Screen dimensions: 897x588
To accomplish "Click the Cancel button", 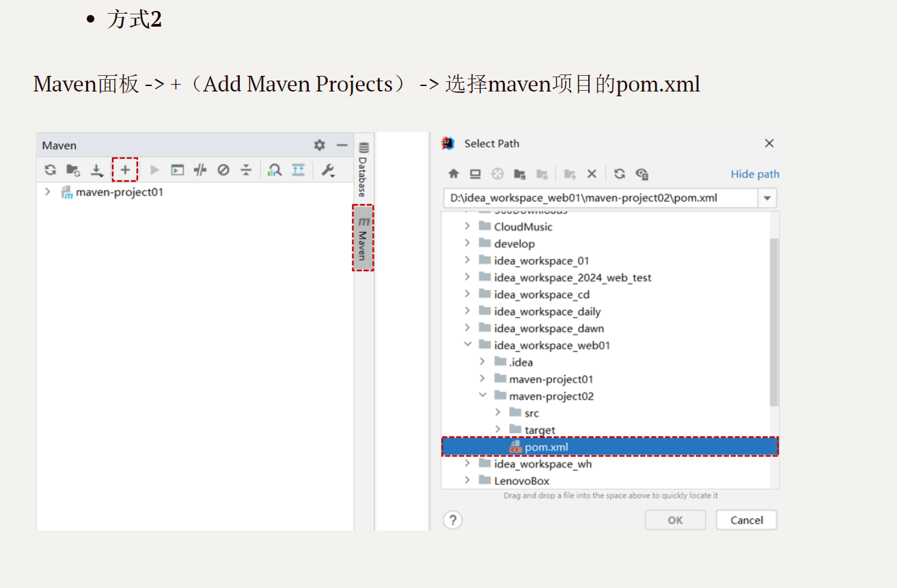I will [x=746, y=520].
